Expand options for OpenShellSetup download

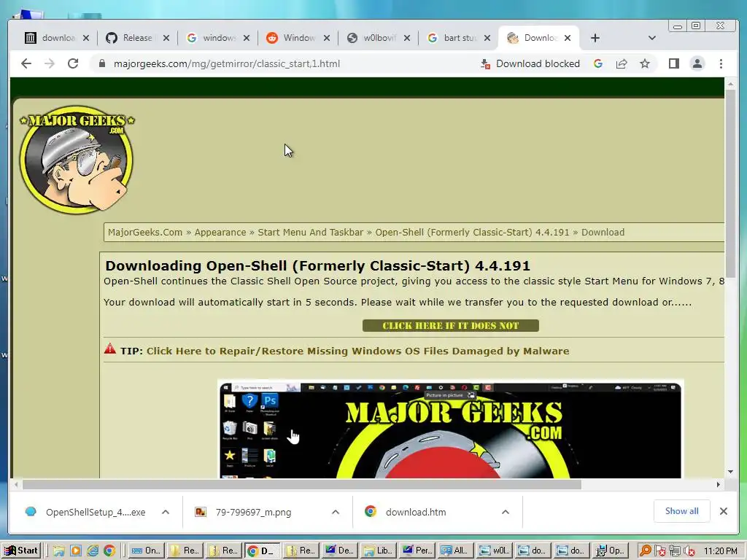click(166, 513)
